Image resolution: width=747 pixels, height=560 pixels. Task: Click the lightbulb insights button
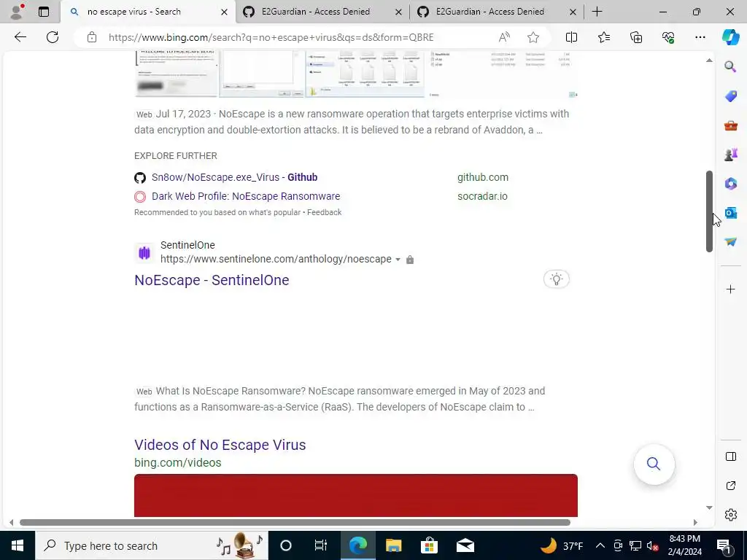click(556, 279)
